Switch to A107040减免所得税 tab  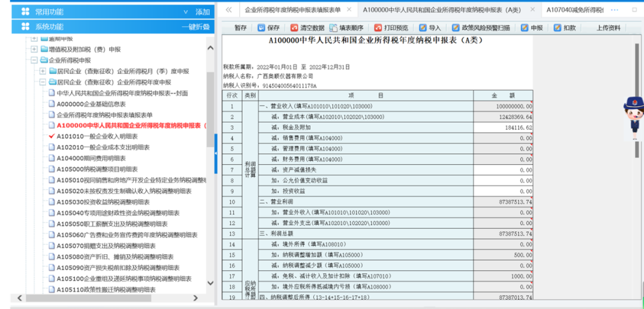click(575, 10)
